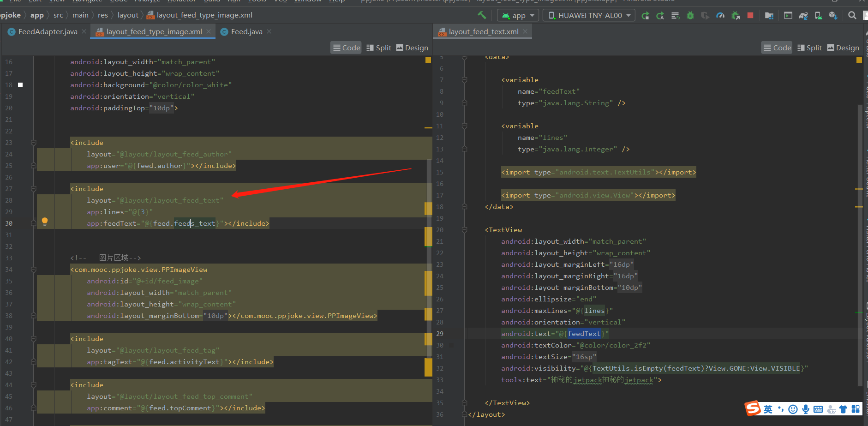Select Design view in the right editor
The height and width of the screenshot is (426, 868).
coord(843,48)
